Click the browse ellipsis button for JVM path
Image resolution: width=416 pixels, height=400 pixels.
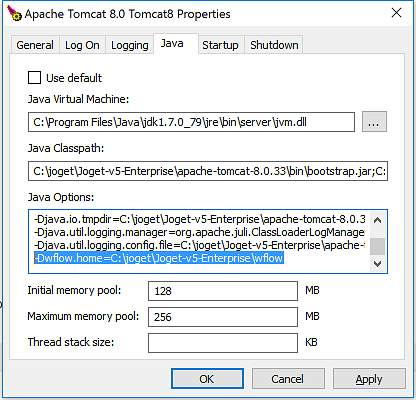click(x=374, y=122)
